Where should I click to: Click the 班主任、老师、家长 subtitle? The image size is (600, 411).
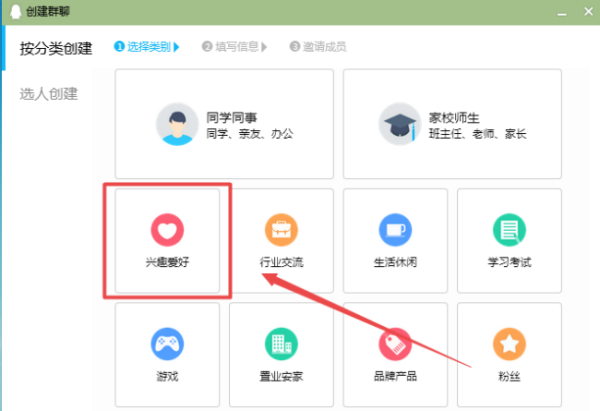478,134
